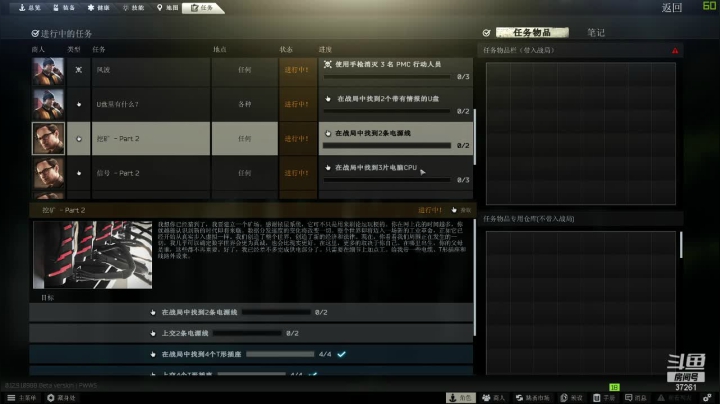Sort by the 类型 column header

[73, 49]
